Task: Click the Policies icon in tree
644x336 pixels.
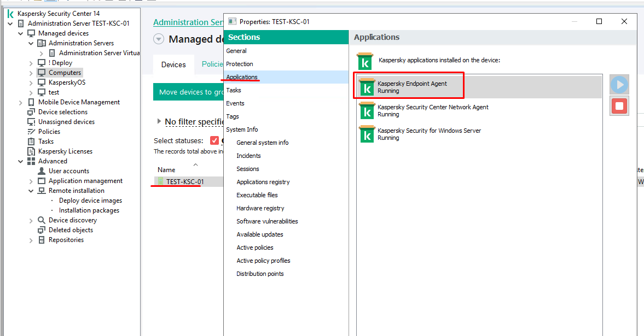Action: (31, 132)
